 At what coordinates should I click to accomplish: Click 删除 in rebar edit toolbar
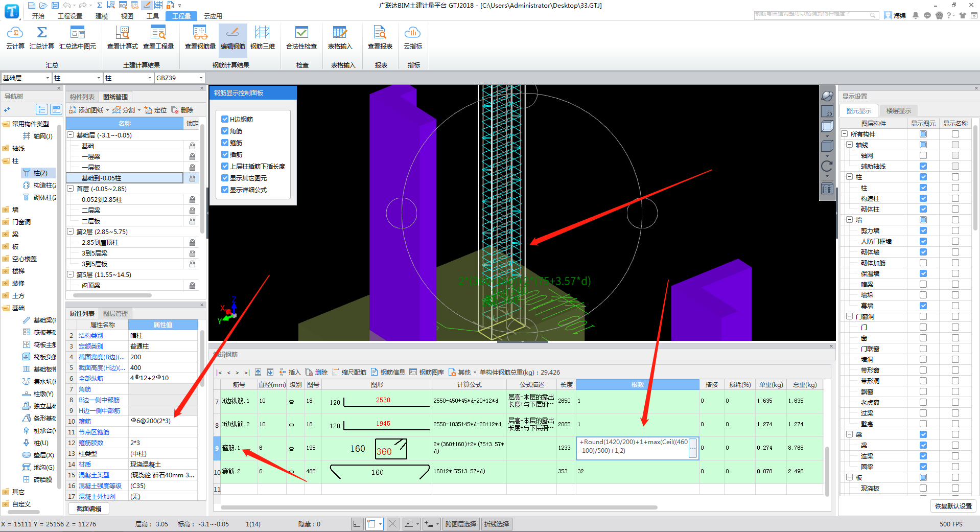(317, 372)
